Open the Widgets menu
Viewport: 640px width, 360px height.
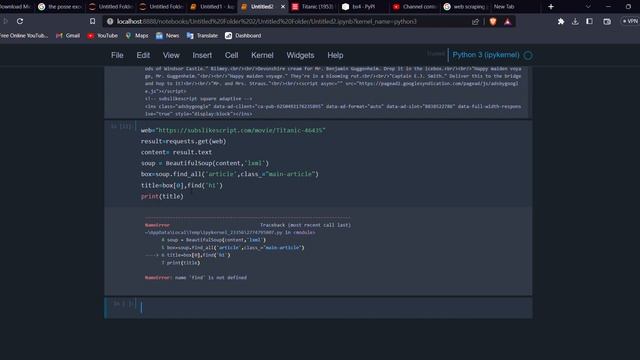[300, 55]
